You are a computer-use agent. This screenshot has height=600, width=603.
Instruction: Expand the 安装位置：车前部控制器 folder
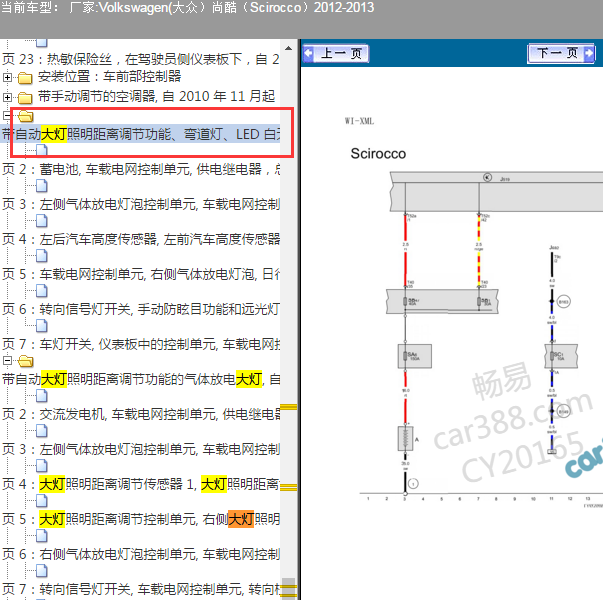pyautogui.click(x=7, y=77)
